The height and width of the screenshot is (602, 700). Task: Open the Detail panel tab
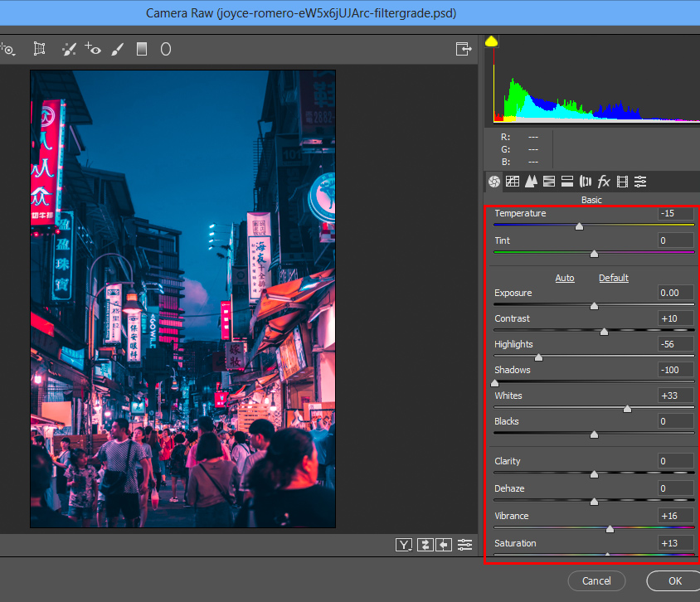click(x=531, y=182)
